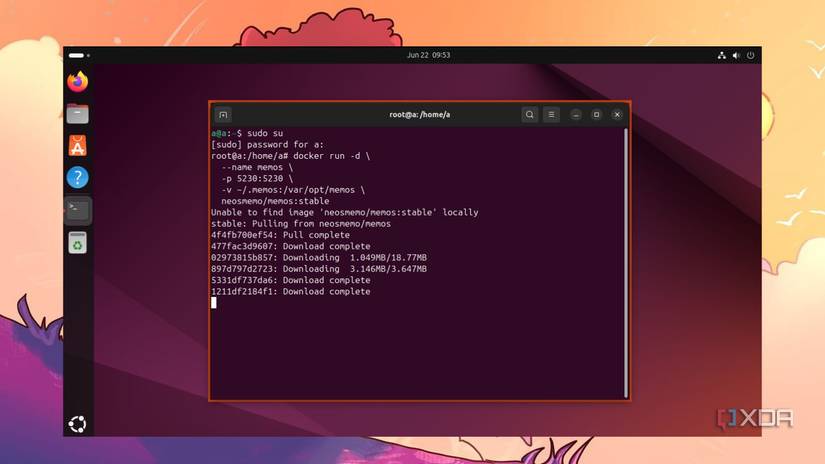Click the terminal vertical scrollbar
Screen dimensions: 825x464
[626, 263]
